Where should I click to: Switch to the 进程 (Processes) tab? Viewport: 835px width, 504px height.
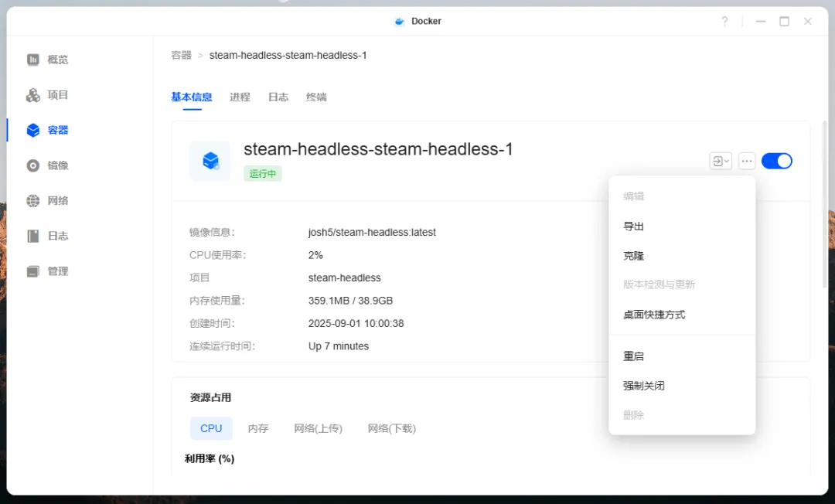pos(240,97)
